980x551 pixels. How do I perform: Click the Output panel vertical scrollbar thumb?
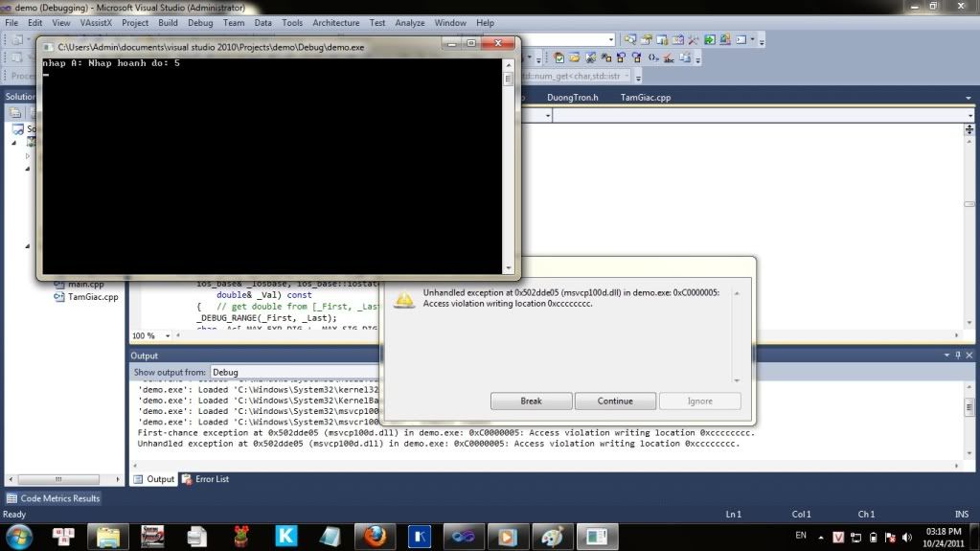click(x=969, y=406)
